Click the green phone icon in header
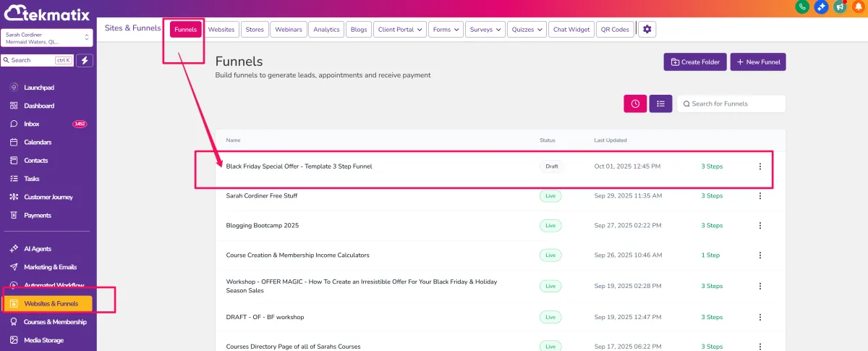Screen dimensions: 868x351 [x=802, y=7]
